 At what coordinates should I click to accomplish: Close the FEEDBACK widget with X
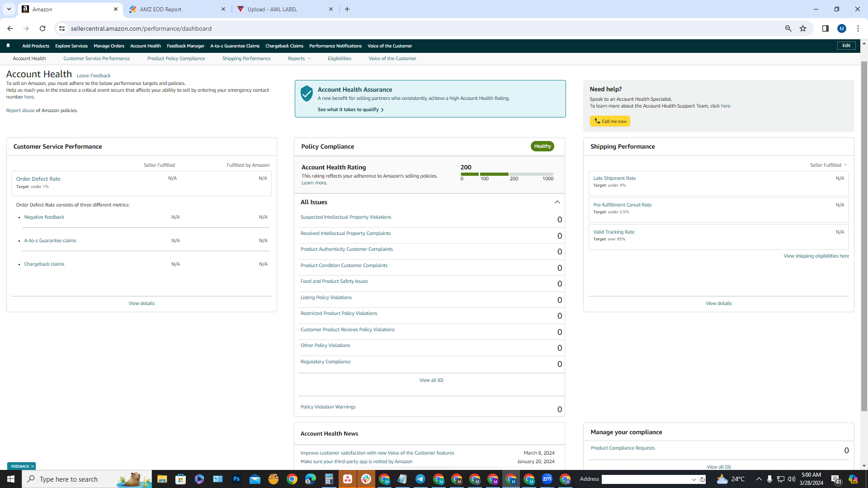point(33,466)
